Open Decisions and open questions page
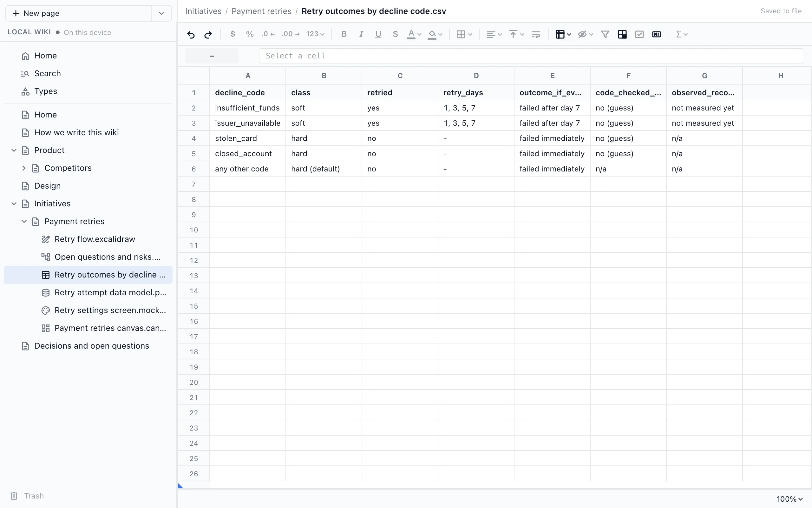812x508 pixels. pos(88,346)
